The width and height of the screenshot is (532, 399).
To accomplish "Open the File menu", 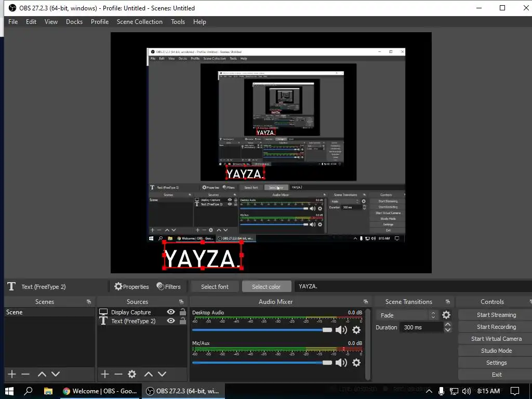I will coord(13,22).
